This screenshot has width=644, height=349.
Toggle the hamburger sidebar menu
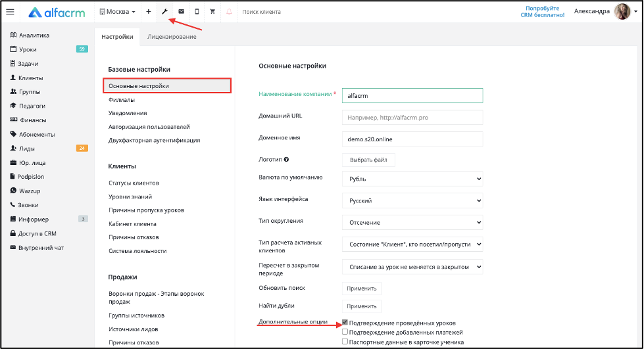click(11, 11)
